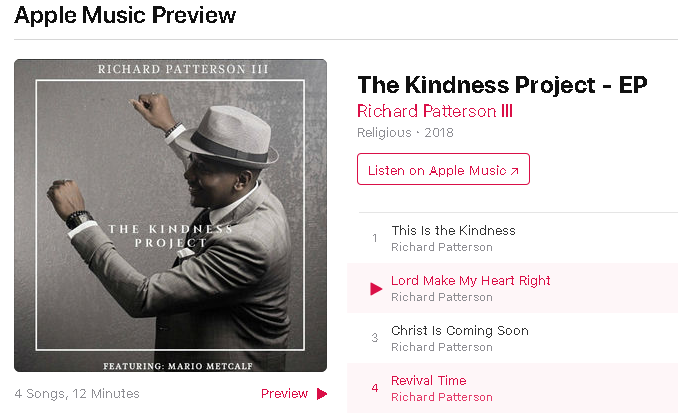Select track Christ Is Coming Soon
The width and height of the screenshot is (678, 418).
pyautogui.click(x=460, y=331)
